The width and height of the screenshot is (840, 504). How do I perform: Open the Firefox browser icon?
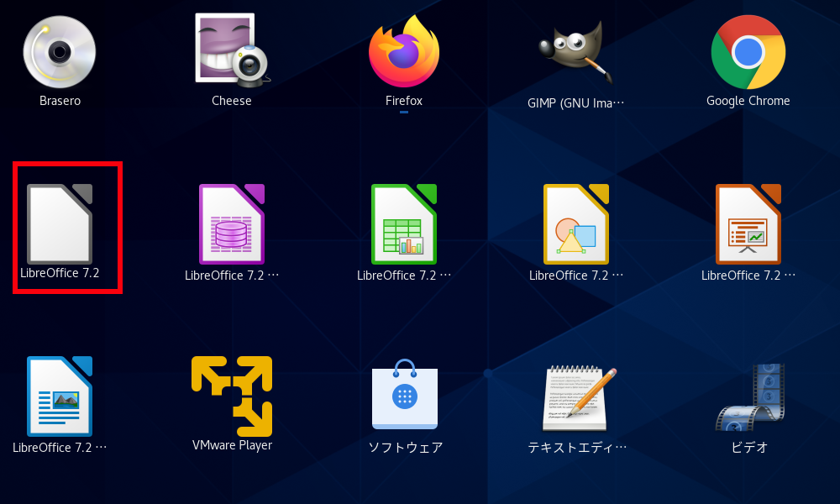(404, 50)
